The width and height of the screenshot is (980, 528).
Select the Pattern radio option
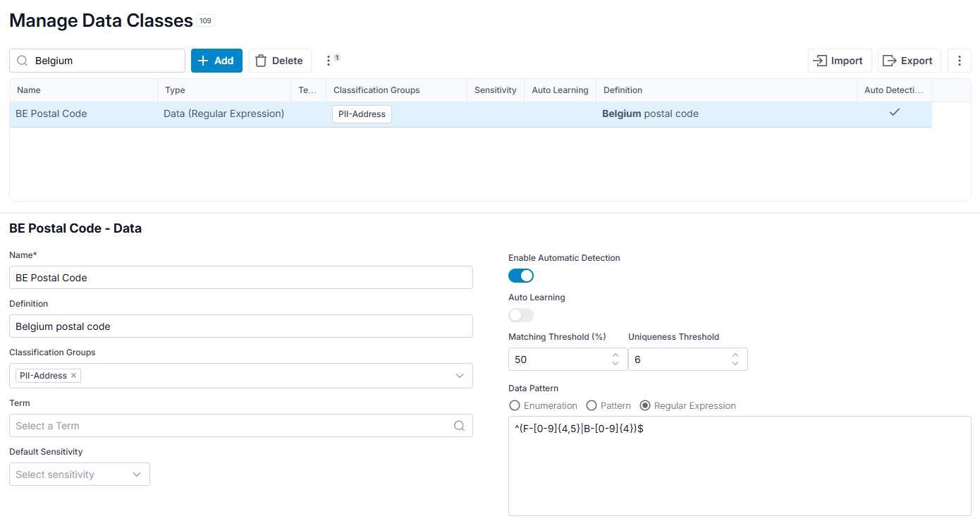[592, 406]
